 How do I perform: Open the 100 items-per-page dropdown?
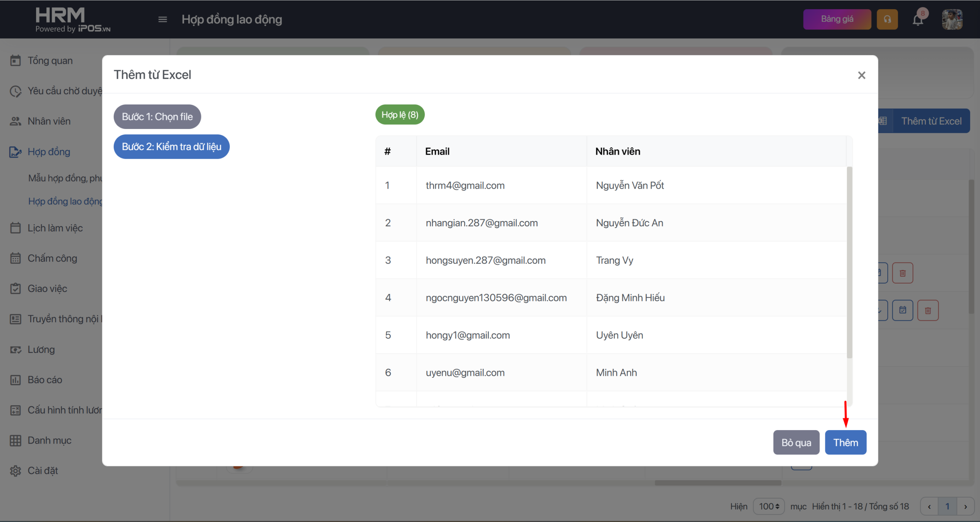point(769,506)
